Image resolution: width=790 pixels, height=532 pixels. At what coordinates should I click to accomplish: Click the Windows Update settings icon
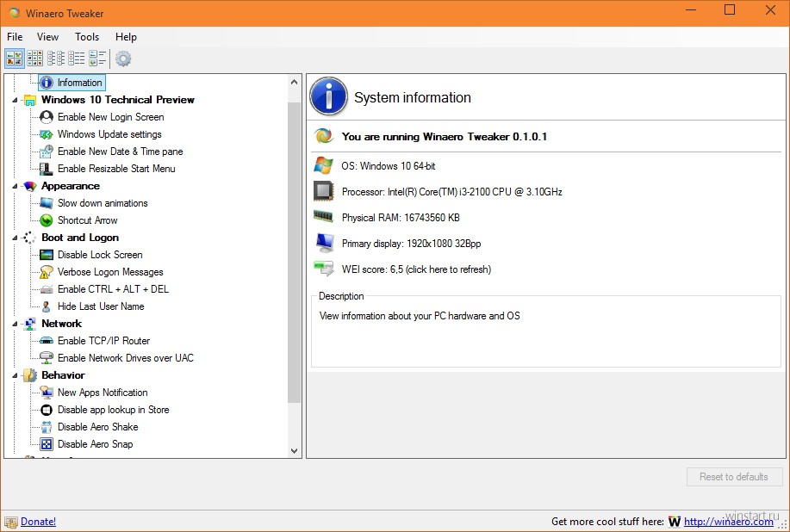pyautogui.click(x=47, y=134)
